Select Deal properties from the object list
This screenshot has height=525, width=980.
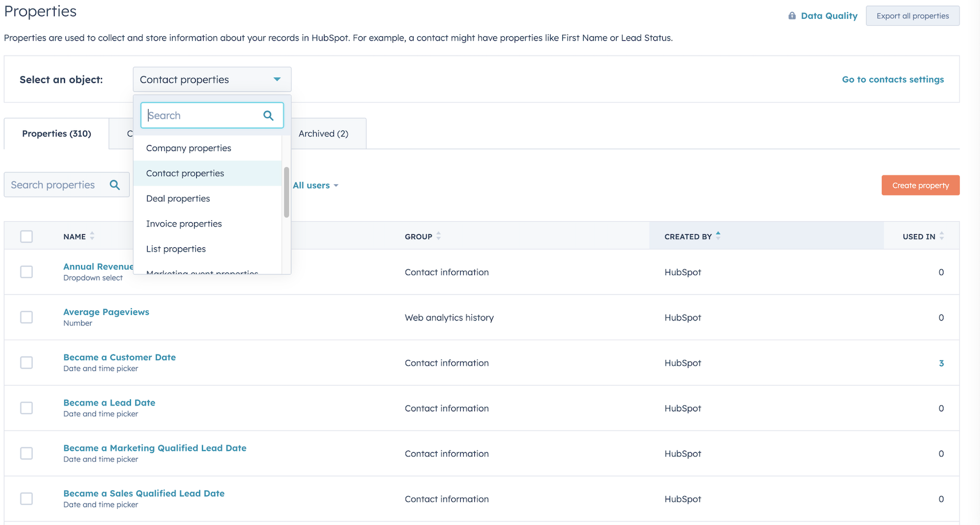(x=178, y=198)
